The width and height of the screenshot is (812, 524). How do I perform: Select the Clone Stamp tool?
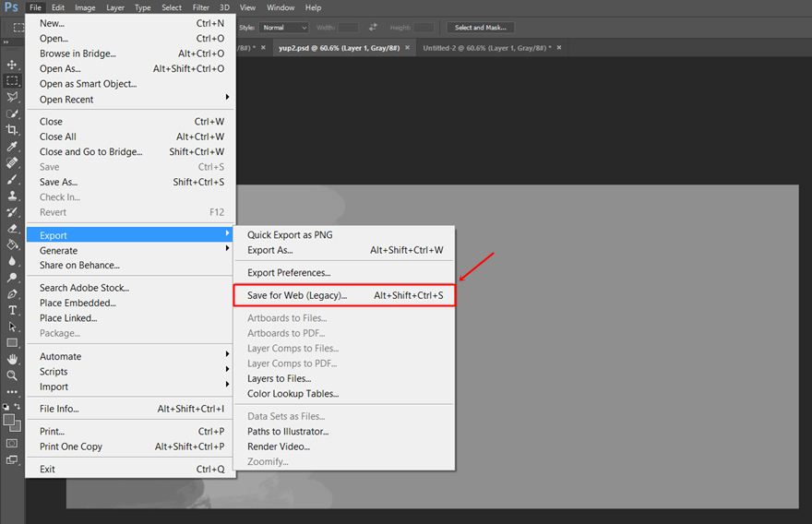point(12,196)
